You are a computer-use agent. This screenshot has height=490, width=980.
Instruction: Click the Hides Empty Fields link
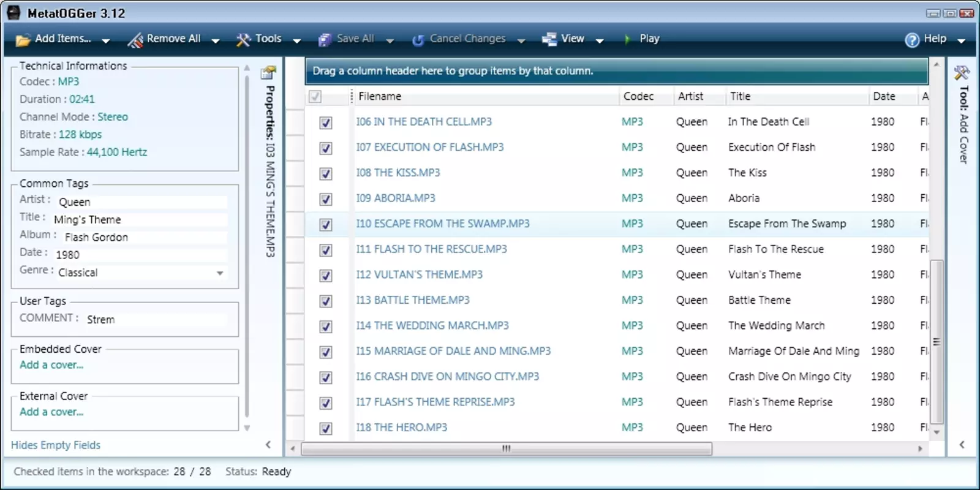click(x=56, y=445)
